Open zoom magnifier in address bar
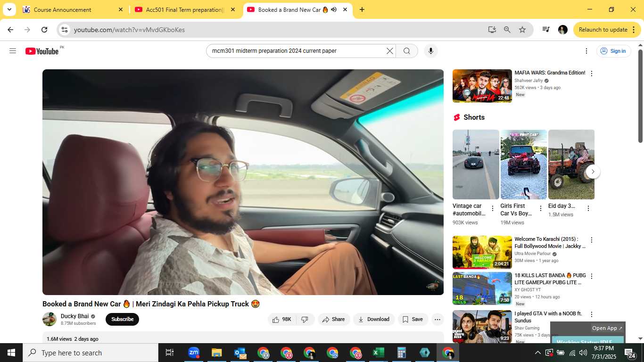Screen dimensions: 644x362 [507, 30]
